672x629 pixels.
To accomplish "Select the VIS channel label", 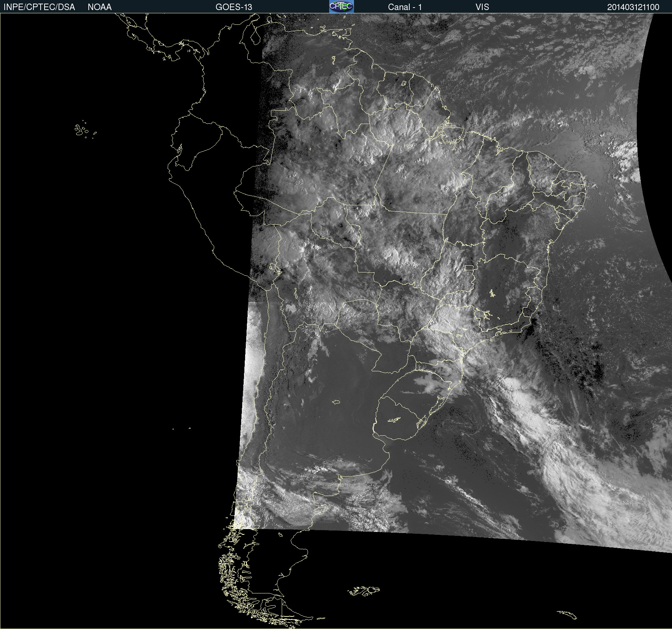I will [482, 7].
